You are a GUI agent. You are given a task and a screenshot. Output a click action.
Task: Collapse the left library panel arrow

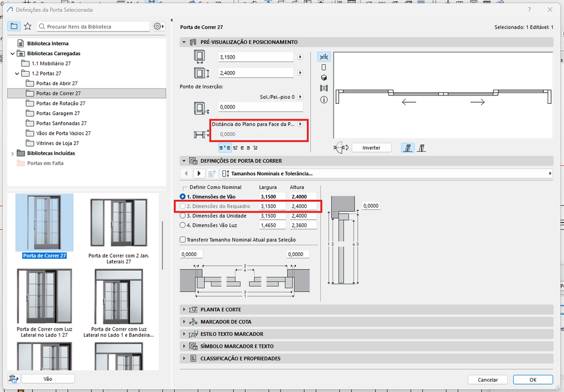pyautogui.click(x=171, y=20)
